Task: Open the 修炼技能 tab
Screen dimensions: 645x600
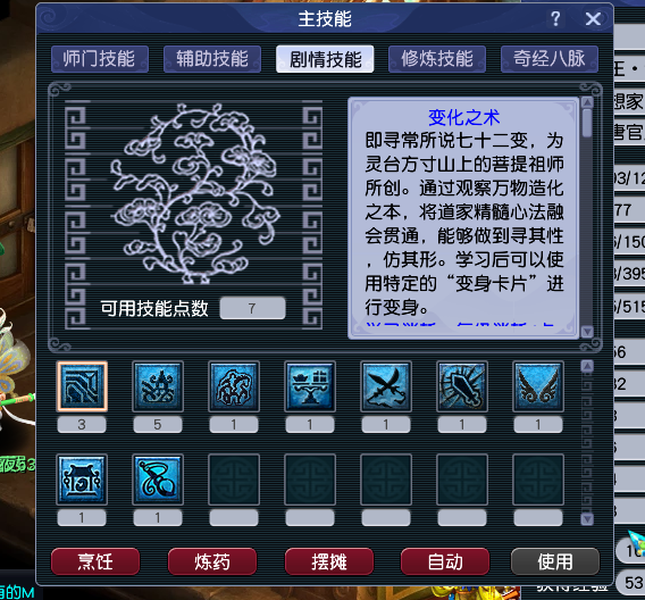Action: coord(437,59)
